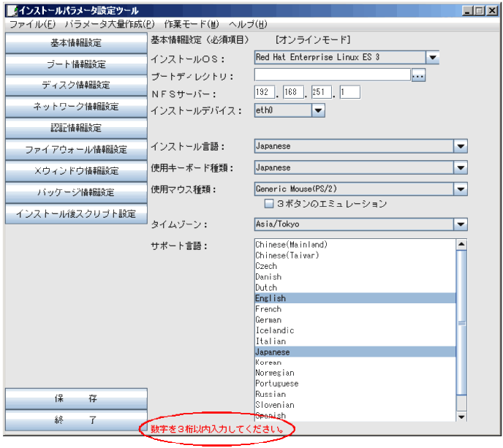The height and width of the screenshot is (448, 503).
Task: Open ネットワーク情報設定 settings
Action: pyautogui.click(x=76, y=107)
